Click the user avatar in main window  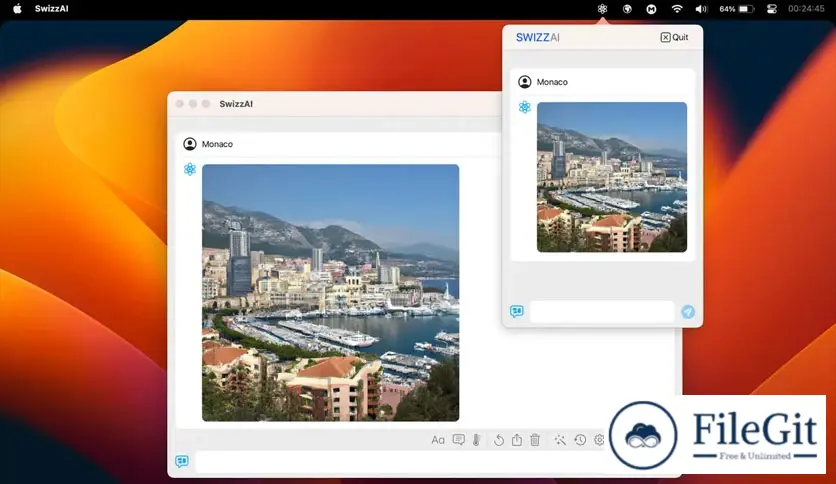190,144
